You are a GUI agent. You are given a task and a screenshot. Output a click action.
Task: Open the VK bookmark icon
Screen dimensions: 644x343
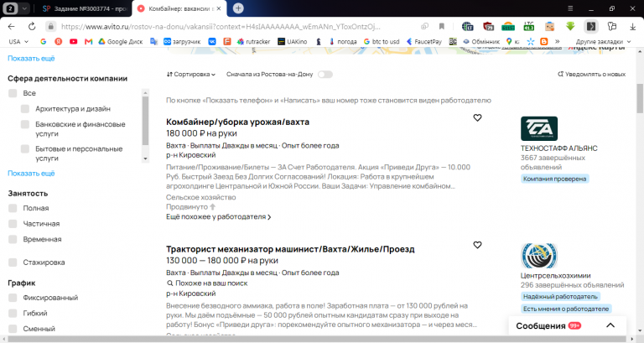212,41
